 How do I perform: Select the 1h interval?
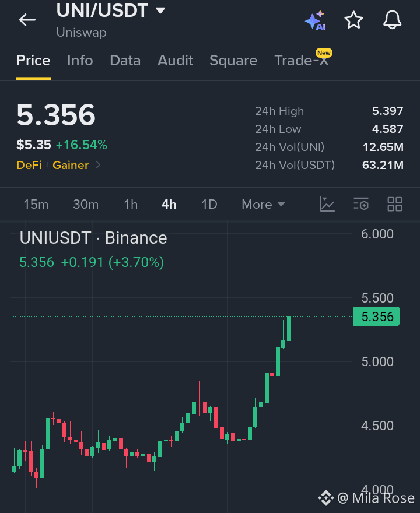[131, 205]
